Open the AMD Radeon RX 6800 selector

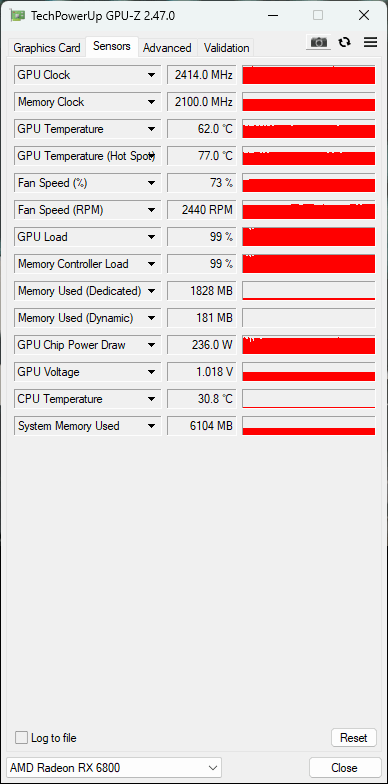[x=114, y=768]
